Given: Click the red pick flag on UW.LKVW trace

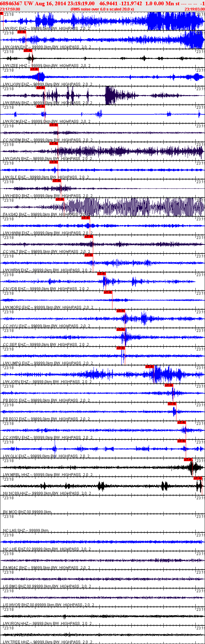Looking at the screenshot, I should (x=34, y=69).
